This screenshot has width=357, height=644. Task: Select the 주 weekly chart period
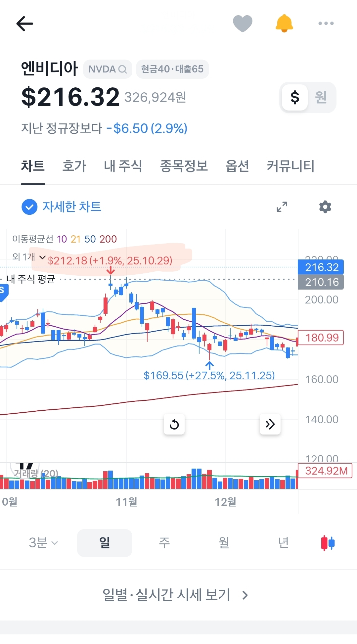[164, 543]
